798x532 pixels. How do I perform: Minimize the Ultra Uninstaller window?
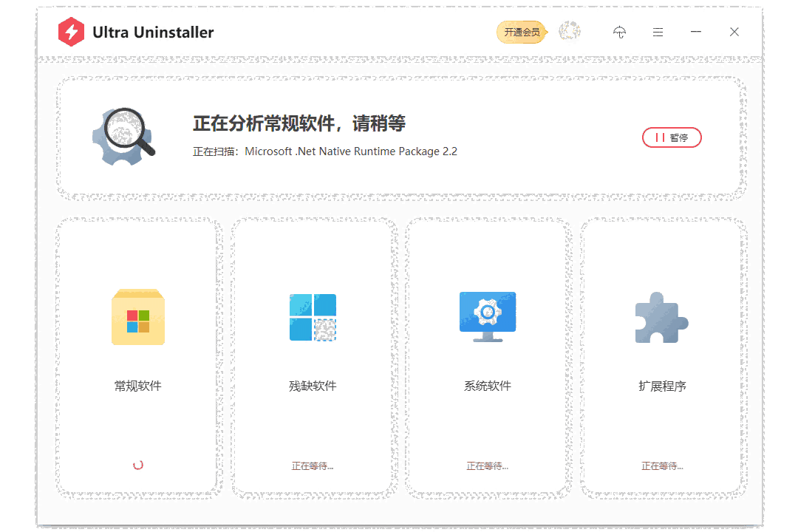[x=695, y=32]
